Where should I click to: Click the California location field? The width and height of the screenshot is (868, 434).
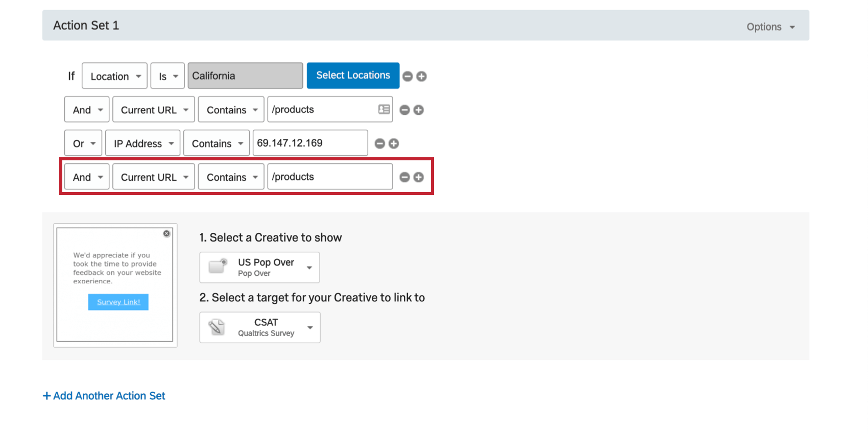[x=246, y=76]
